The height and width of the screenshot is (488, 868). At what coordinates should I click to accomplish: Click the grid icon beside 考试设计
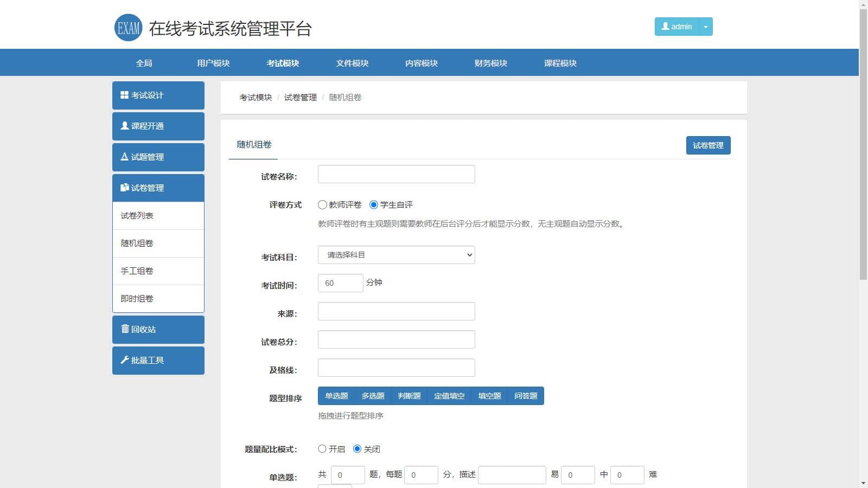click(x=124, y=95)
